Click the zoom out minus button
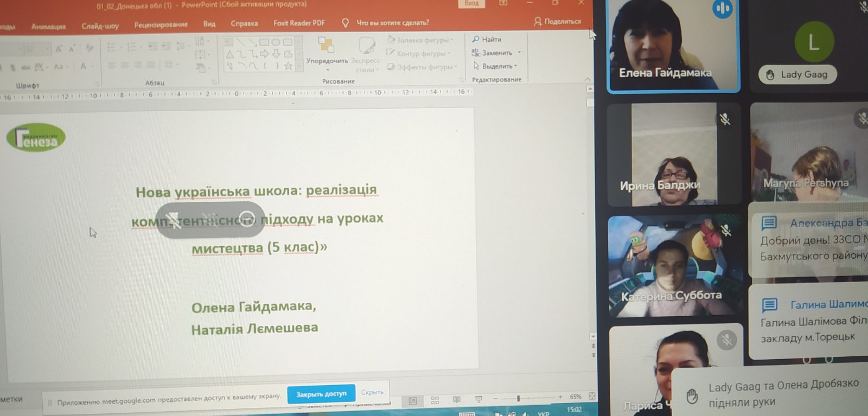 pos(495,399)
